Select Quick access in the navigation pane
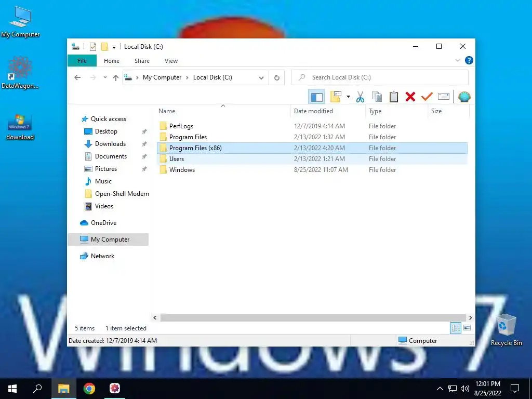 click(x=108, y=119)
